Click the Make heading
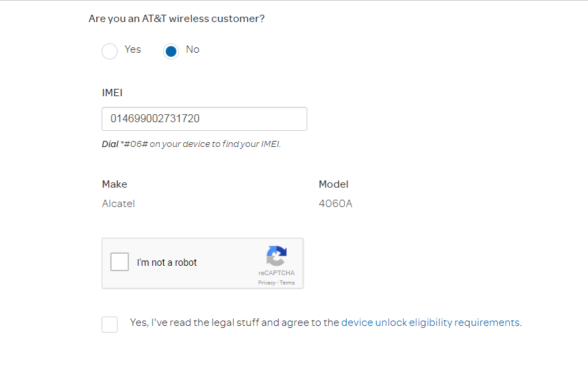Viewport: 588px width, 372px height. pyautogui.click(x=114, y=184)
